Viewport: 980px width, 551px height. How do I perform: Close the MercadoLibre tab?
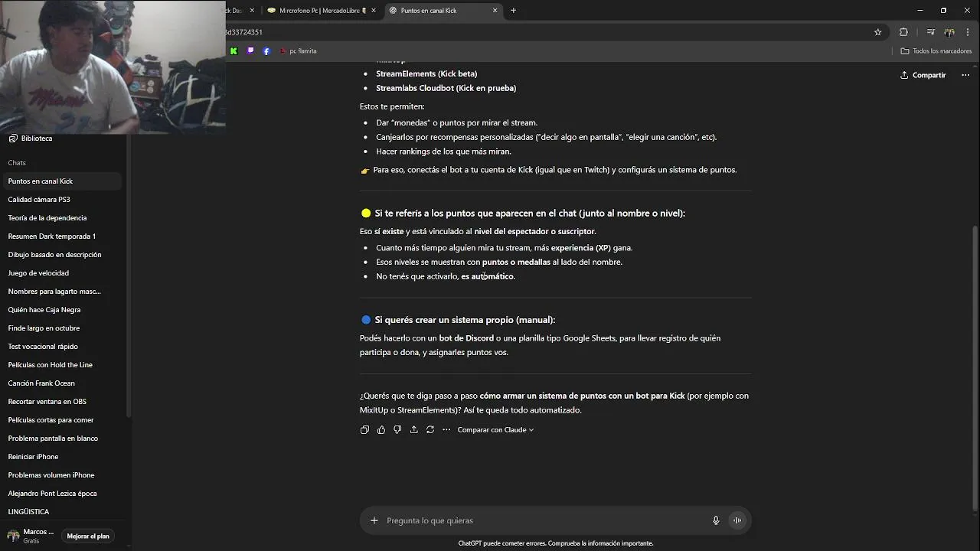click(374, 11)
